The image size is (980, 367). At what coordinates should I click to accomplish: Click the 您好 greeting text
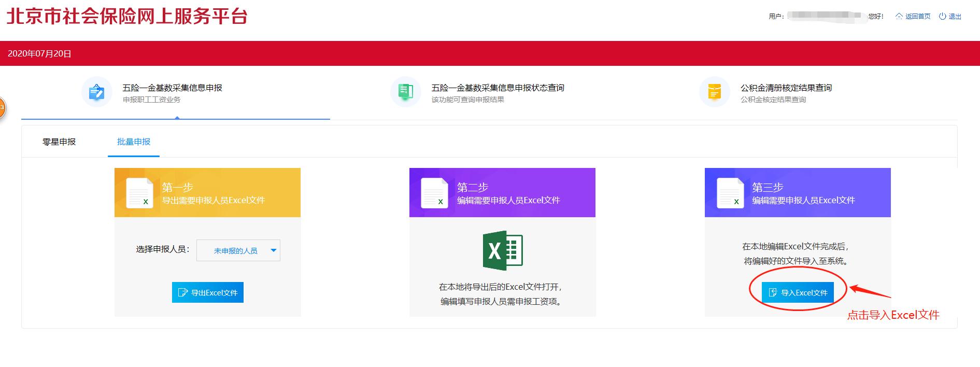(x=876, y=17)
